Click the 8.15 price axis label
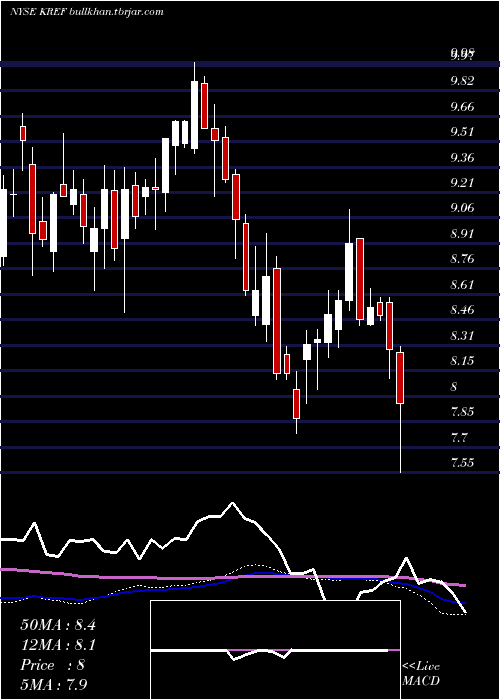 [x=462, y=360]
